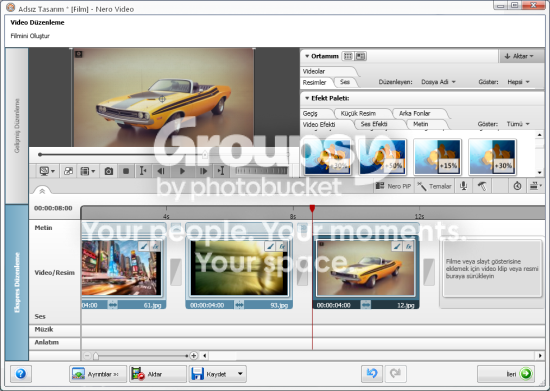Open the Tümü effects filter dropdown
This screenshot has width=550, height=391.
coord(518,124)
